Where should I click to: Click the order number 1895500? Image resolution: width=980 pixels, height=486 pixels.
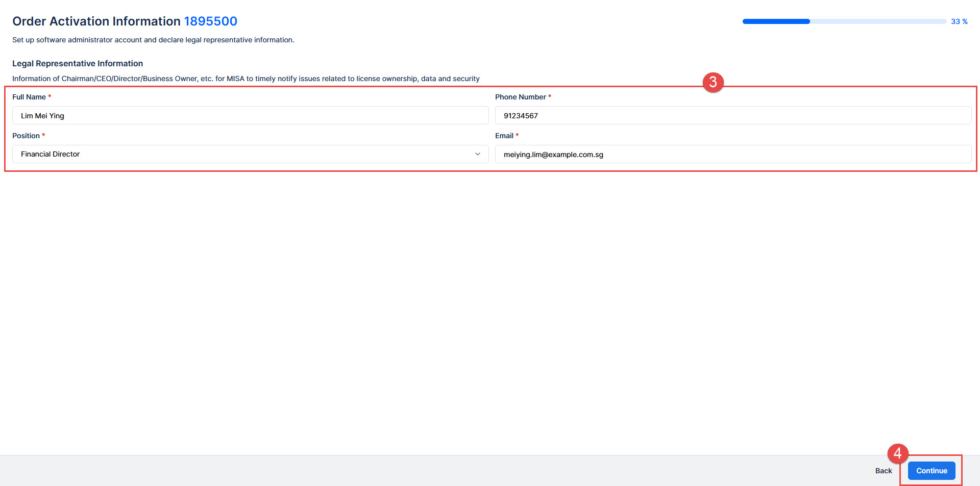211,21
